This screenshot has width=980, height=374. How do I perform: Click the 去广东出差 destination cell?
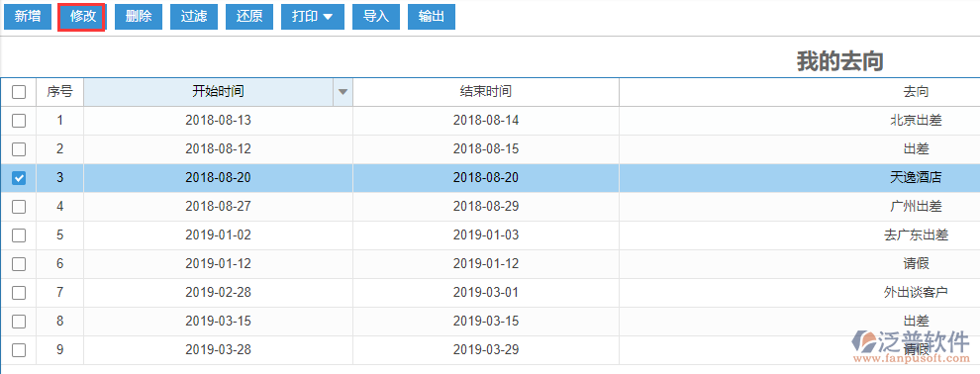pos(916,235)
